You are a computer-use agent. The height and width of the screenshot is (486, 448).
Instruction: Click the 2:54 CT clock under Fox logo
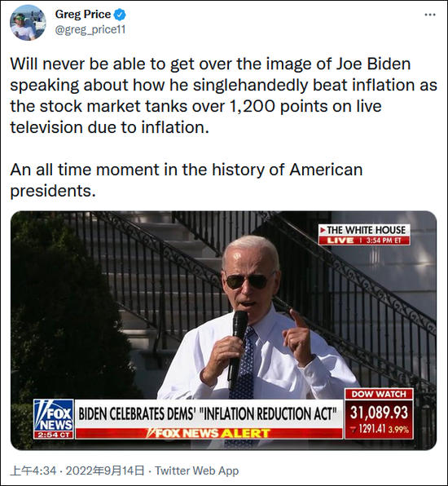click(x=54, y=435)
